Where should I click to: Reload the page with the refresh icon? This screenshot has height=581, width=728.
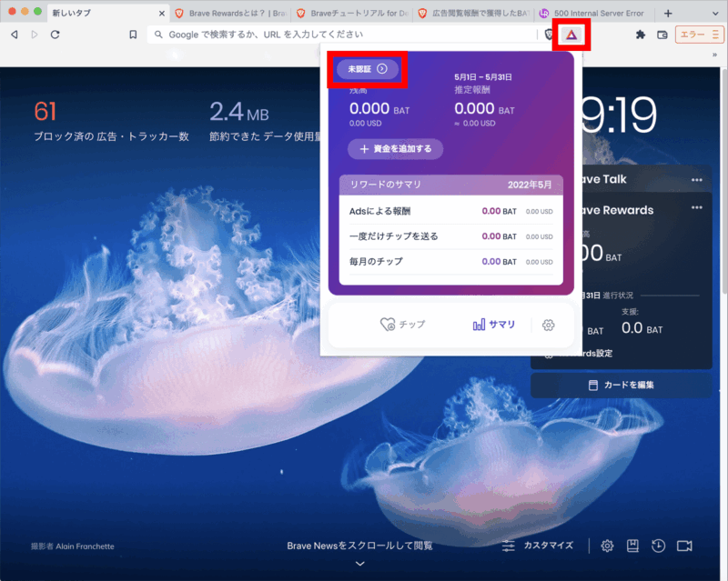56,35
